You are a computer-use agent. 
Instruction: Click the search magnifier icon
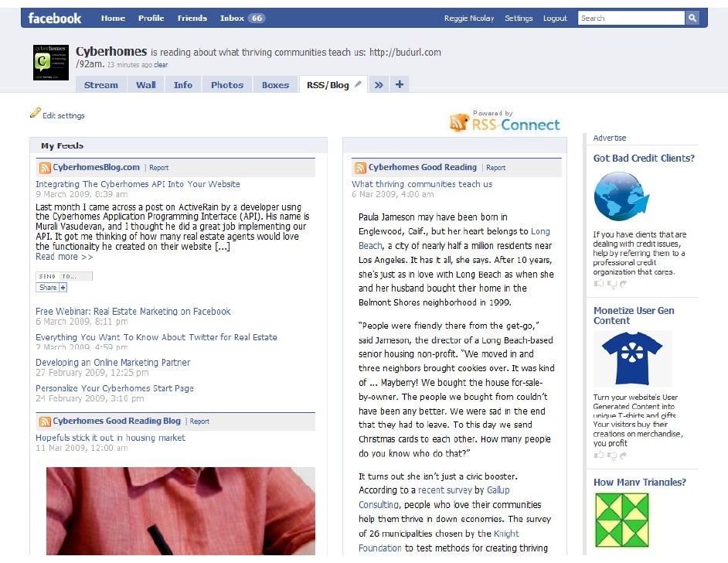pos(692,18)
